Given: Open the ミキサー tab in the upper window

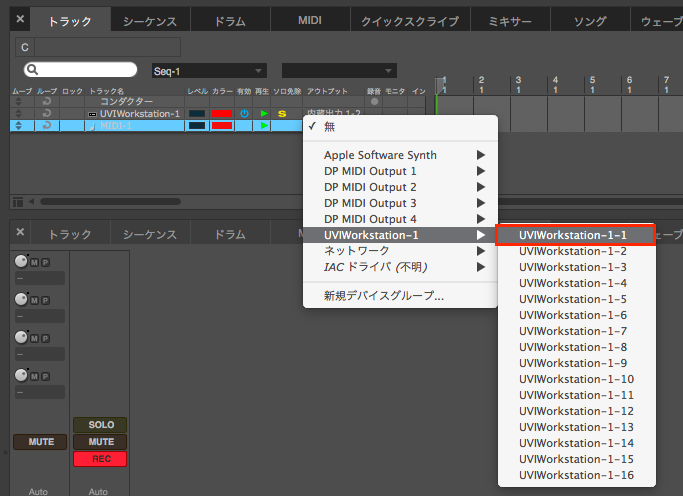Looking at the screenshot, I should coord(510,20).
